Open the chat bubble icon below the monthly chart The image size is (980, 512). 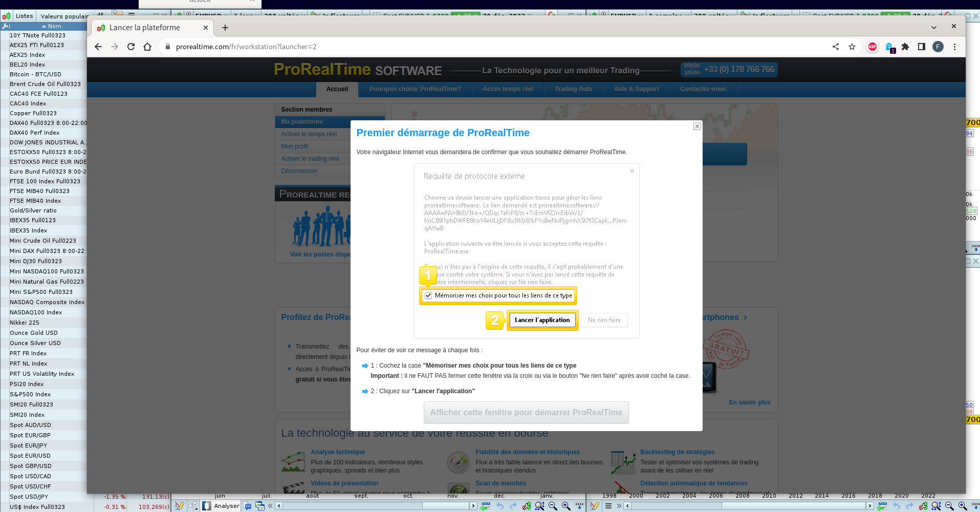248,506
